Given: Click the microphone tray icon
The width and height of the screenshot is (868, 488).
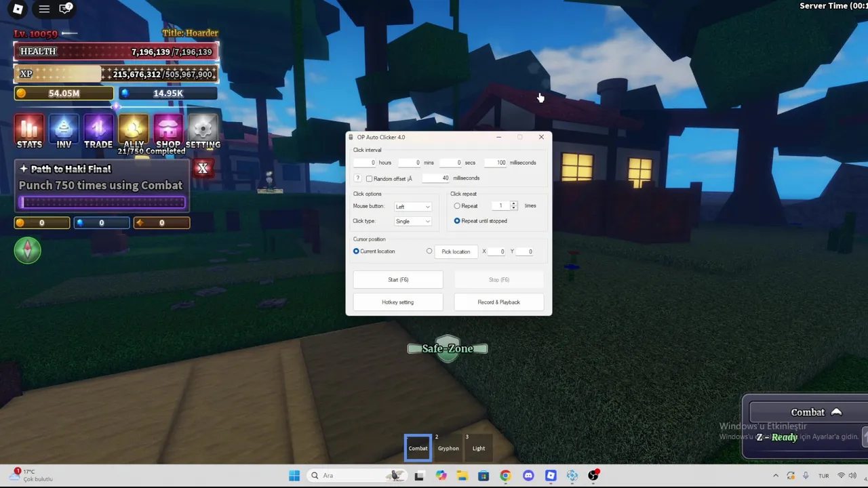Looking at the screenshot, I should point(806,476).
